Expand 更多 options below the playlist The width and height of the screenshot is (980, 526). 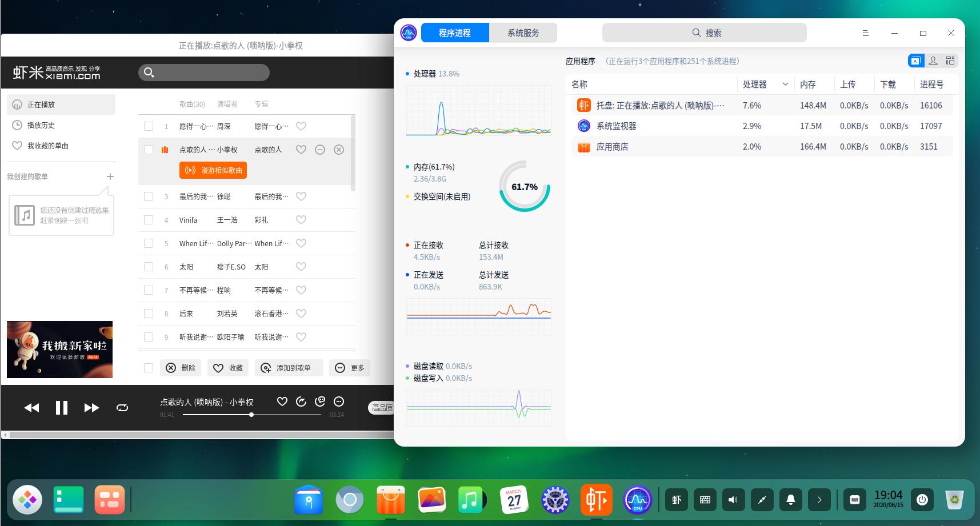point(350,368)
